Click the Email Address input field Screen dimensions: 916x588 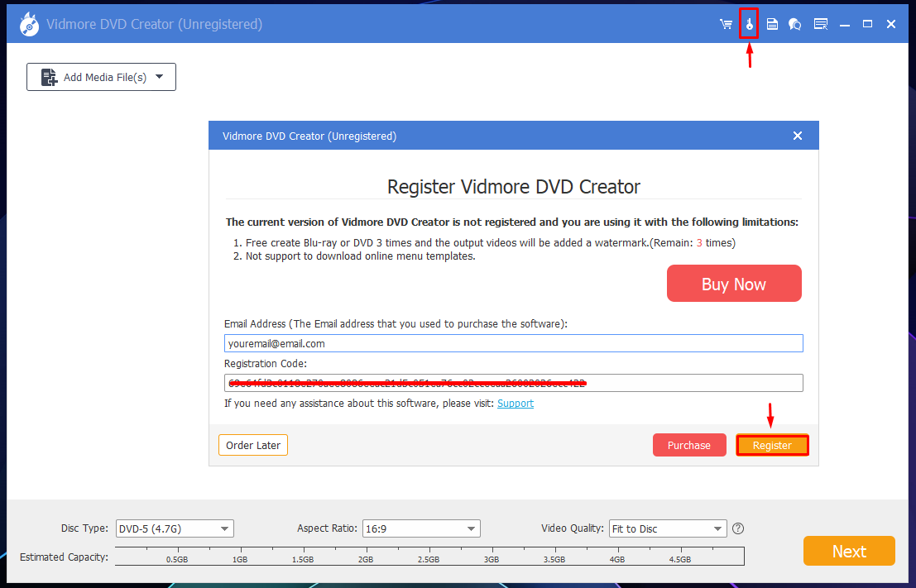(x=514, y=343)
